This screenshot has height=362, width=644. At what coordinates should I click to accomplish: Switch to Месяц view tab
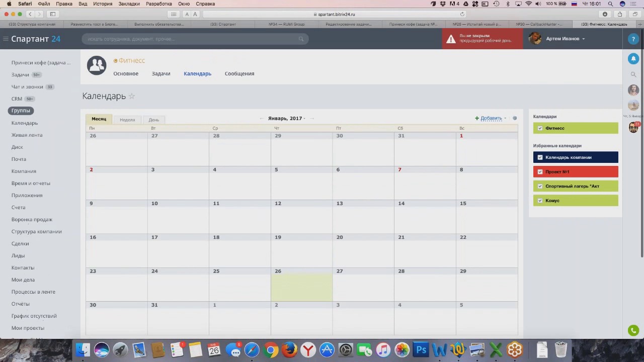(99, 119)
